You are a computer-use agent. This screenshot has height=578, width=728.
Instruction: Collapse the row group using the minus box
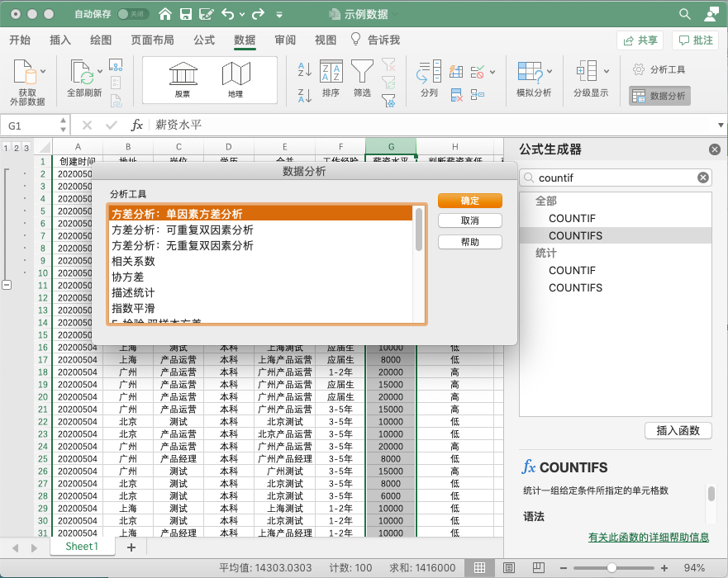(x=7, y=285)
